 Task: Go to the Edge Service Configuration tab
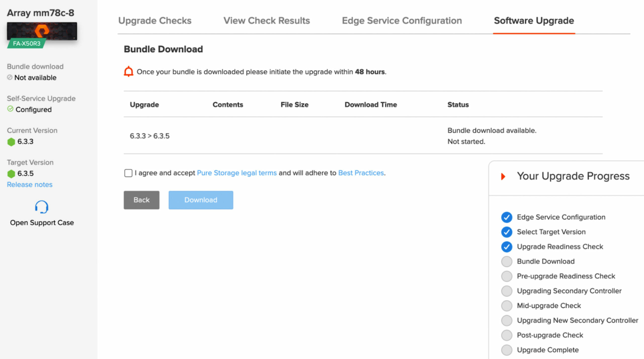[402, 21]
